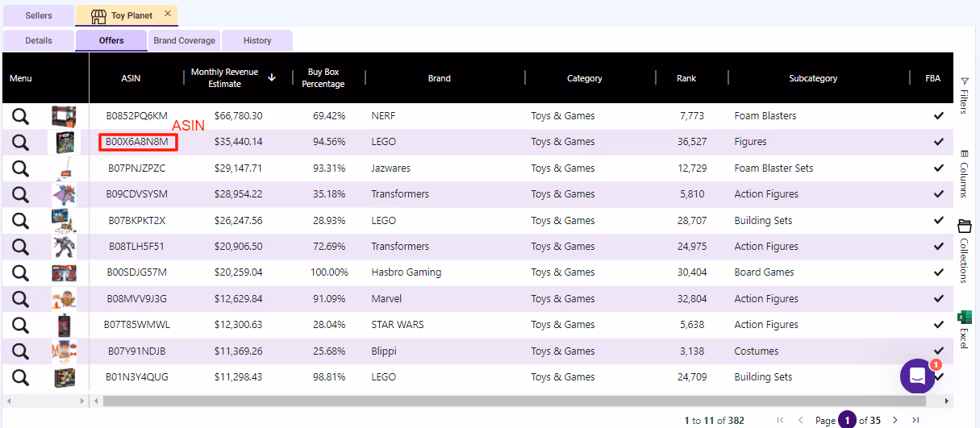Screen dimensions: 980x428
Task: Click the Toy Planet store icon
Action: 98,15
